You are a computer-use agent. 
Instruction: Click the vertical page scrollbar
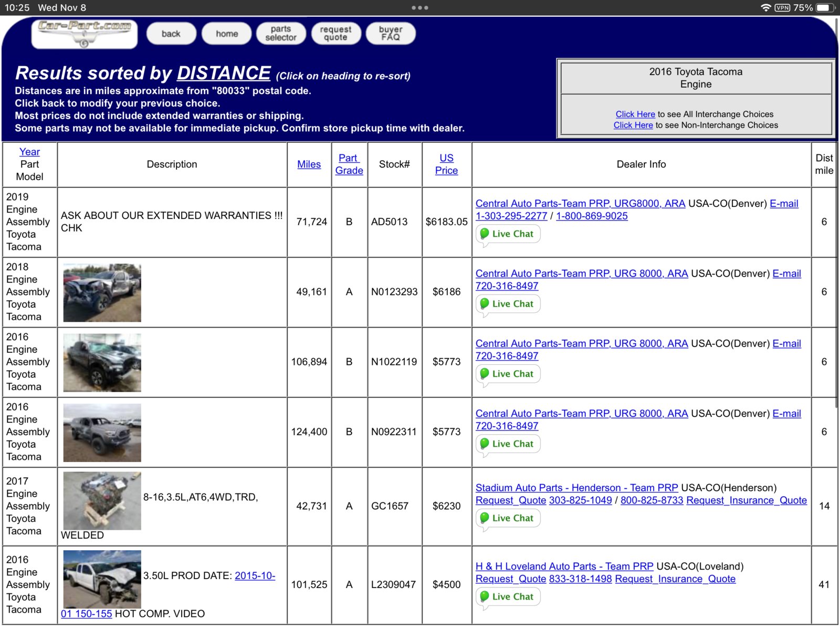[x=837, y=214]
